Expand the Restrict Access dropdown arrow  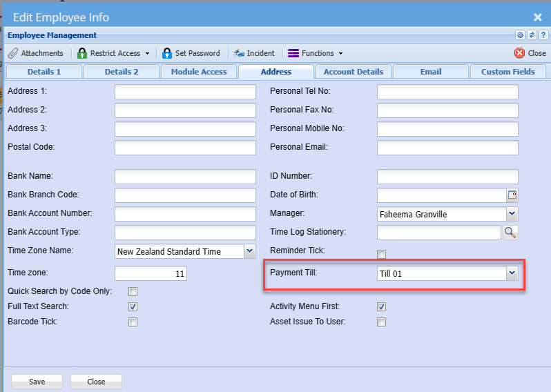pyautogui.click(x=147, y=53)
